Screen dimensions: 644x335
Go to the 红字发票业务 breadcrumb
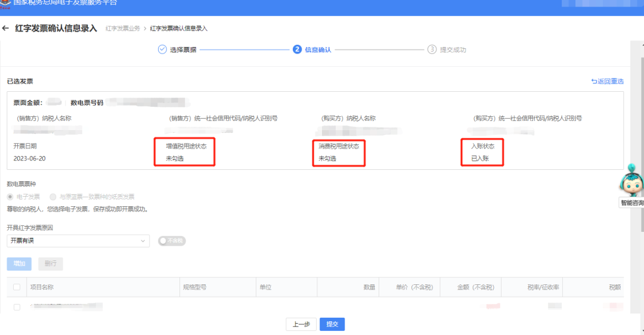pyautogui.click(x=123, y=29)
